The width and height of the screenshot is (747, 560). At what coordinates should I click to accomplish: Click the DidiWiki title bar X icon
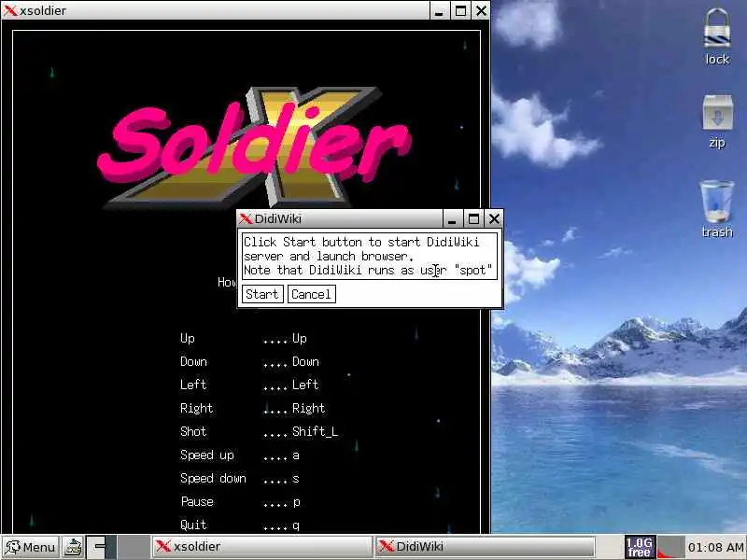coord(246,219)
